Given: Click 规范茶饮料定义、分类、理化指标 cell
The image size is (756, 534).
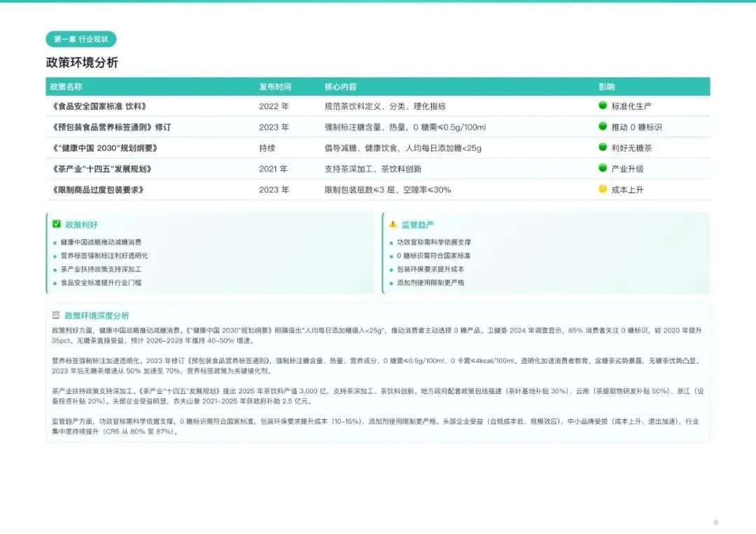Looking at the screenshot, I should (x=385, y=106).
